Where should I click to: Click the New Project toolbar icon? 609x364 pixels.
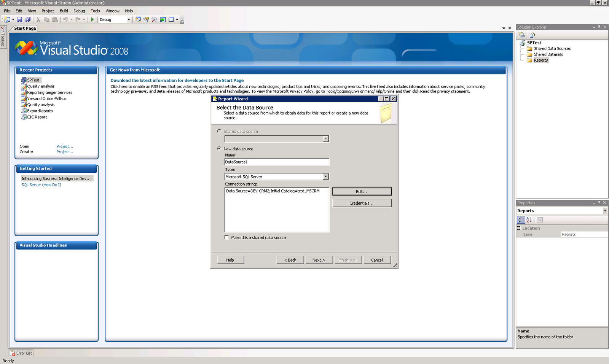[7, 20]
